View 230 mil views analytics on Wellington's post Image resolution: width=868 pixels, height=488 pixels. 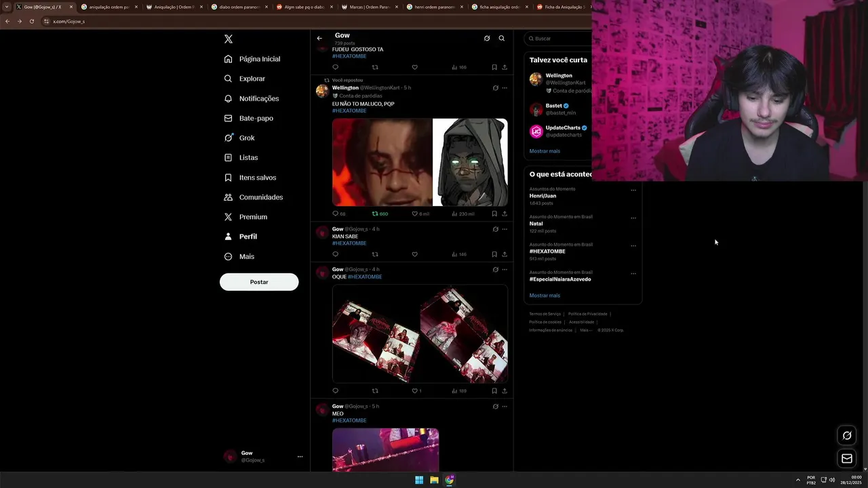(x=463, y=213)
